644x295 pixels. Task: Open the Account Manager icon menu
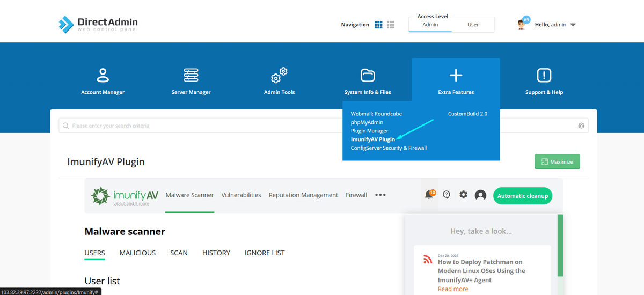coord(103,76)
